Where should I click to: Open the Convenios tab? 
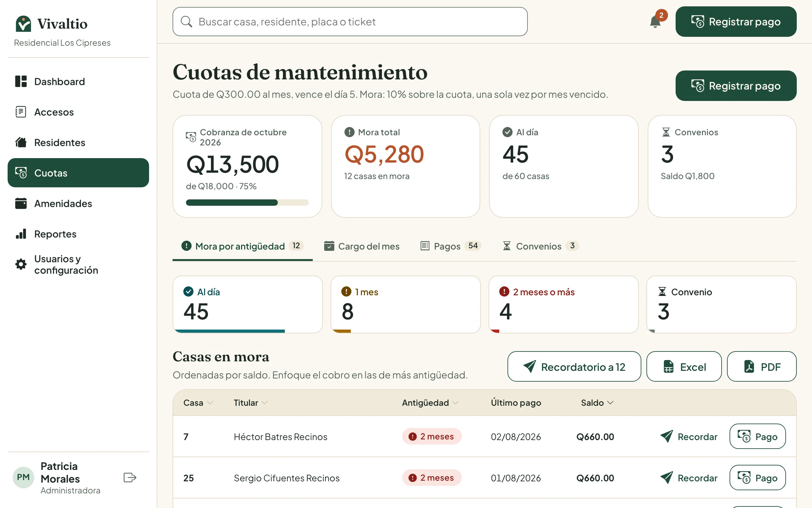tap(540, 246)
